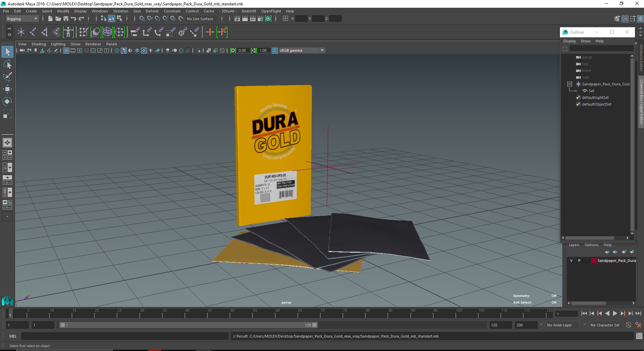Image resolution: width=644 pixels, height=351 pixels.
Task: Toggle Wireframe shading in viewport toolbar
Action: pos(117,50)
